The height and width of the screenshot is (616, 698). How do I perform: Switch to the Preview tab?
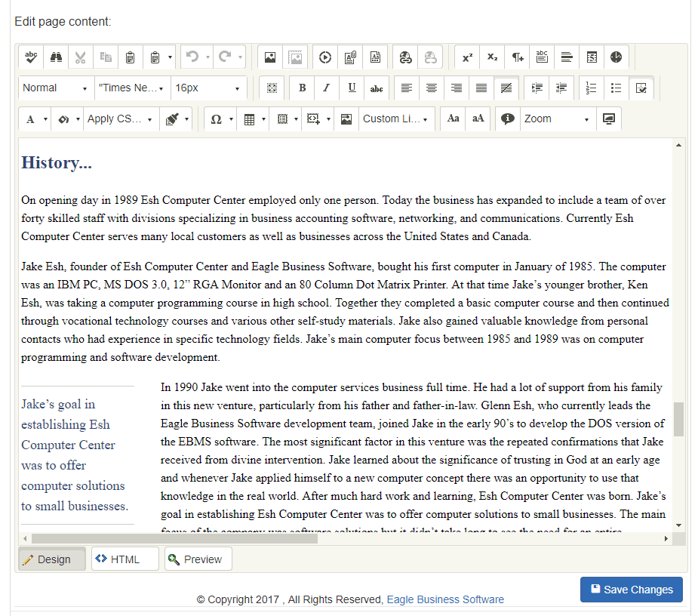(198, 559)
